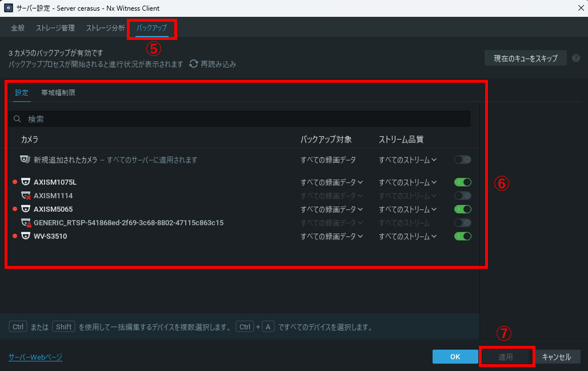This screenshot has width=588, height=371.
Task: Disable backup toggle for AXISM5065
Action: coord(463,209)
